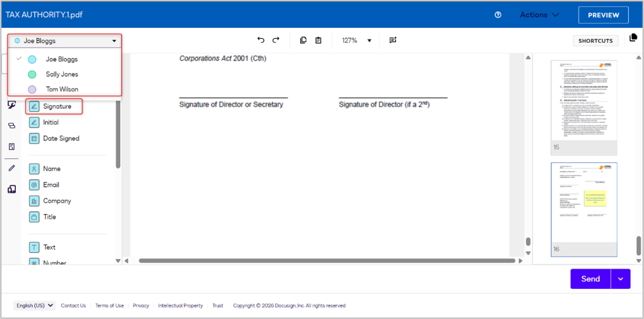This screenshot has height=319, width=644.
Task: Open the English (US) language dropdown
Action: pyautogui.click(x=35, y=305)
